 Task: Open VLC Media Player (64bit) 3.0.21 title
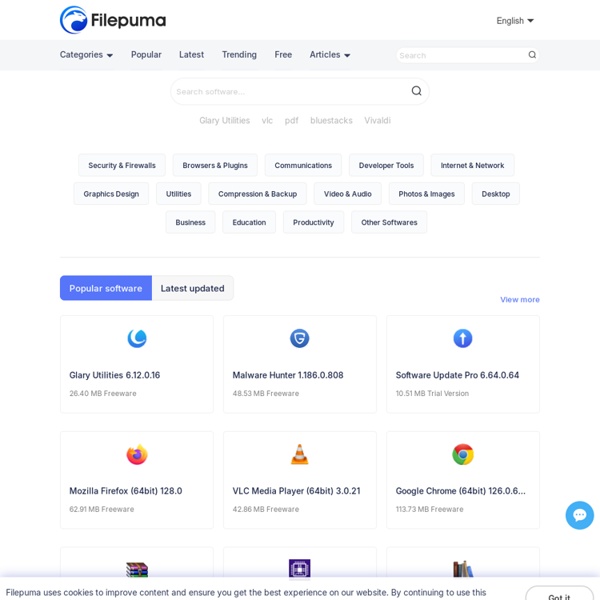point(296,491)
